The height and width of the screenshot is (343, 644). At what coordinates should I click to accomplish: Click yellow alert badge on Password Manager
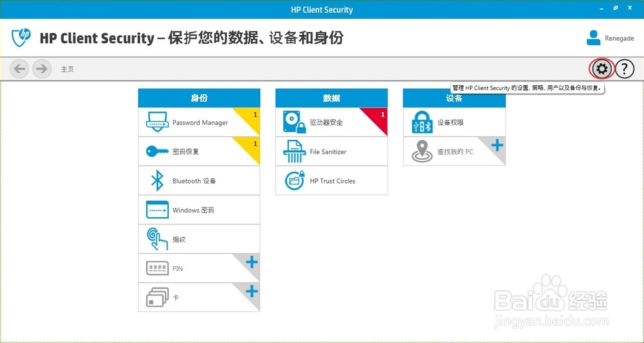pyautogui.click(x=251, y=117)
